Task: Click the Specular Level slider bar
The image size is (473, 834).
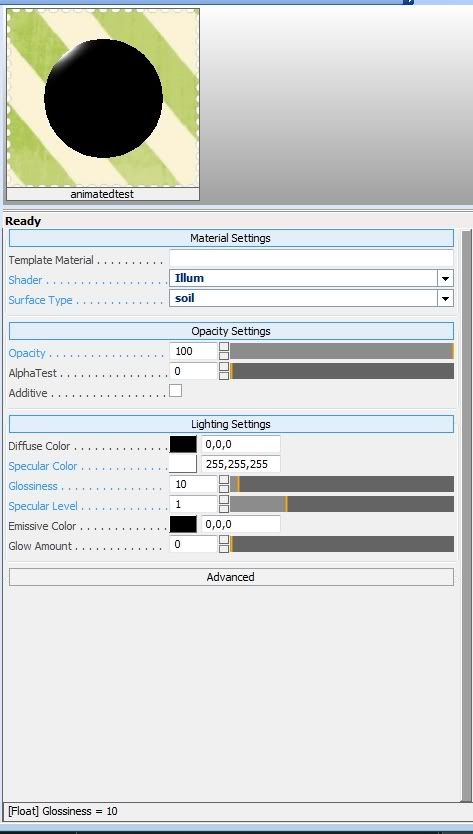Action: (x=342, y=504)
